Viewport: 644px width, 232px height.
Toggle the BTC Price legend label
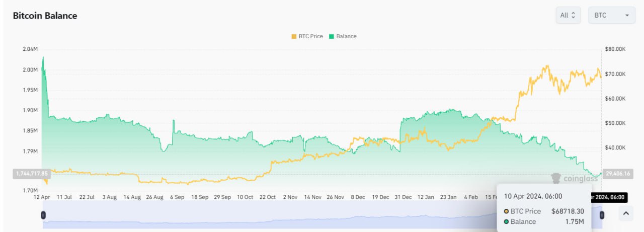coord(311,36)
